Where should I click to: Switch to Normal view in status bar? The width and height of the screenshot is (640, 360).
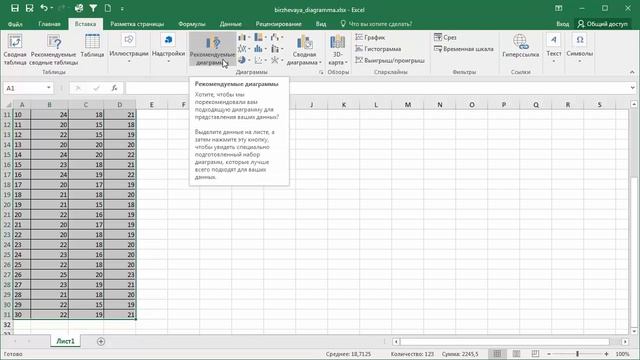pyautogui.click(x=497, y=354)
